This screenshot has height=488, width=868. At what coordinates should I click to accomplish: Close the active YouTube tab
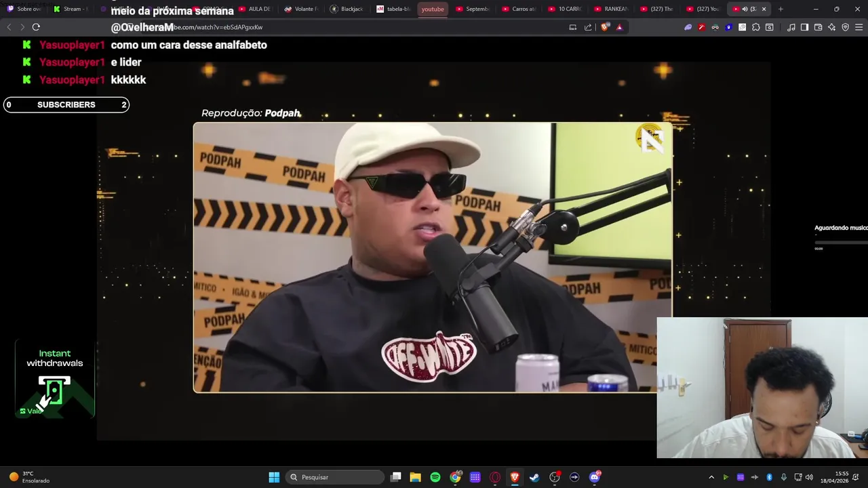pyautogui.click(x=764, y=9)
